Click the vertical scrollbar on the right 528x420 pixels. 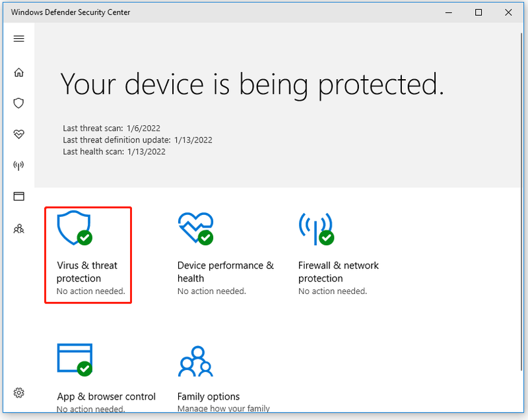click(x=521, y=202)
